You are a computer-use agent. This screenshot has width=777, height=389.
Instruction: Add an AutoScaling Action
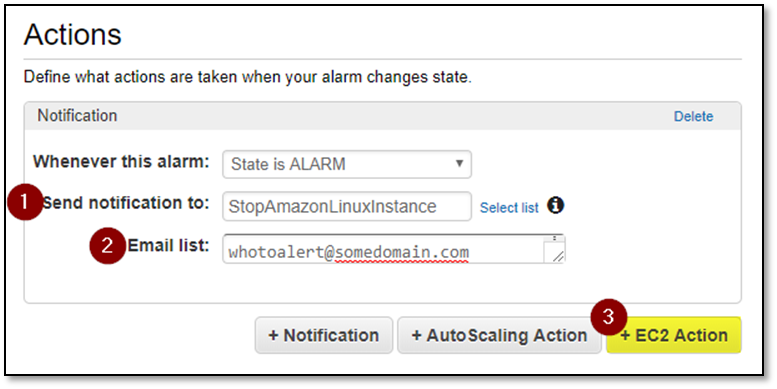pos(499,335)
